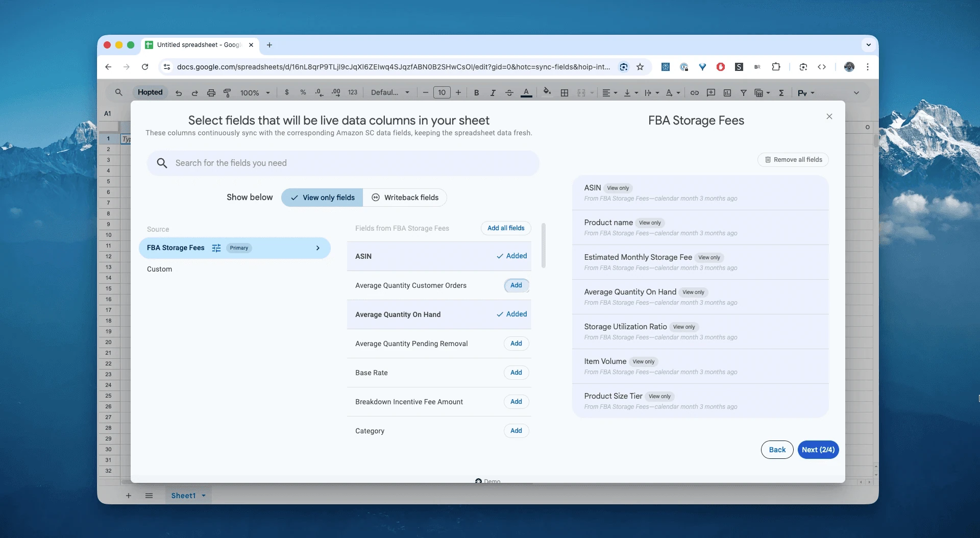Image resolution: width=980 pixels, height=538 pixels.
Task: Decrease font size with minus
Action: [x=425, y=92]
